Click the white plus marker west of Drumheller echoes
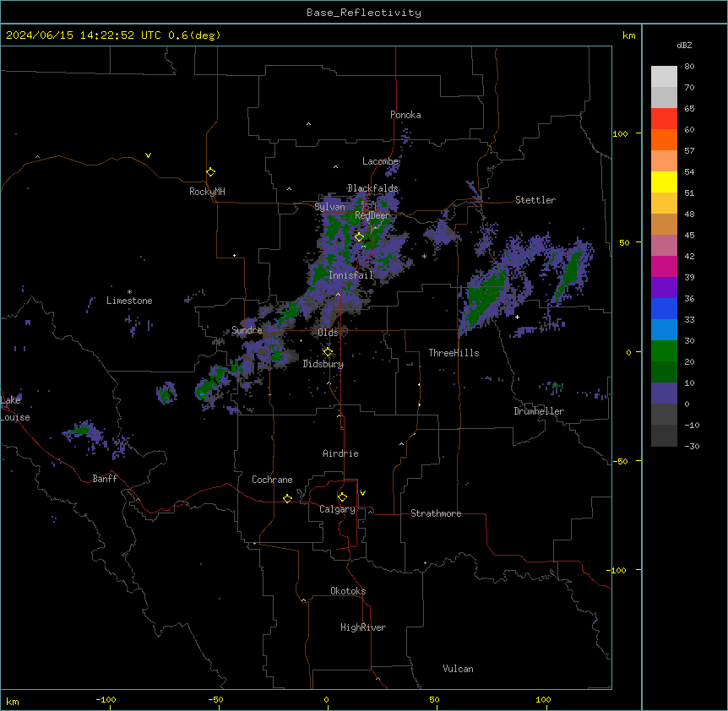The width and height of the screenshot is (728, 711). coord(517,317)
